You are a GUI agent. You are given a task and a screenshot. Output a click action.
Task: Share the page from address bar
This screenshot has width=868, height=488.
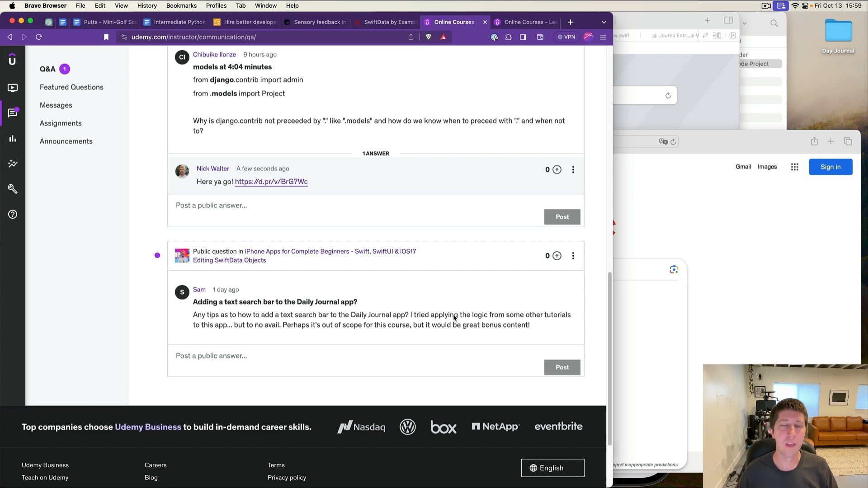pos(411,37)
